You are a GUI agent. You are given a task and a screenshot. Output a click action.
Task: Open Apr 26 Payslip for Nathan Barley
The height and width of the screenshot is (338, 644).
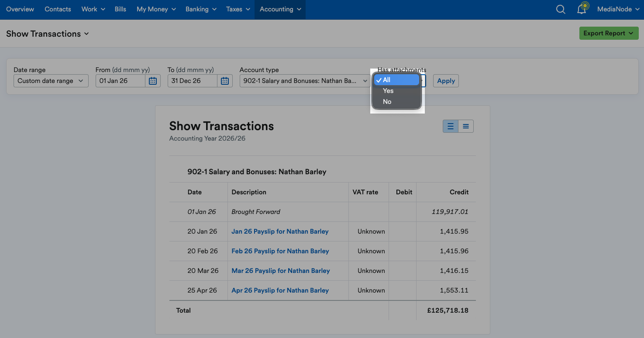point(280,290)
